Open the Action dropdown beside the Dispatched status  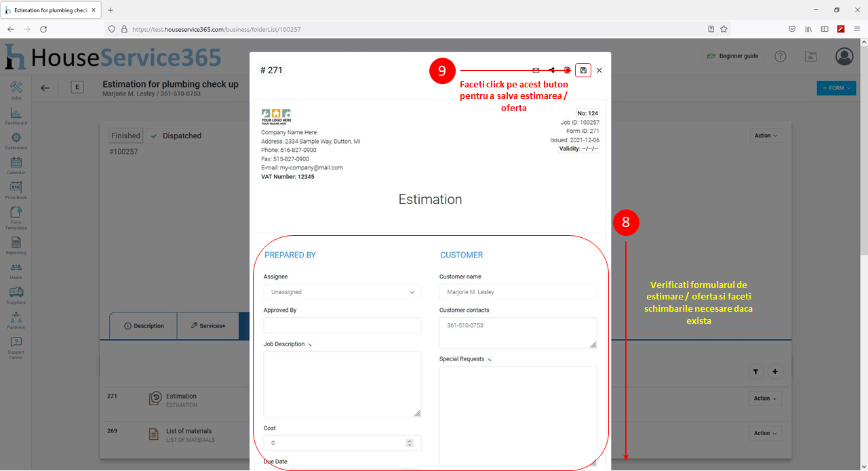point(766,136)
